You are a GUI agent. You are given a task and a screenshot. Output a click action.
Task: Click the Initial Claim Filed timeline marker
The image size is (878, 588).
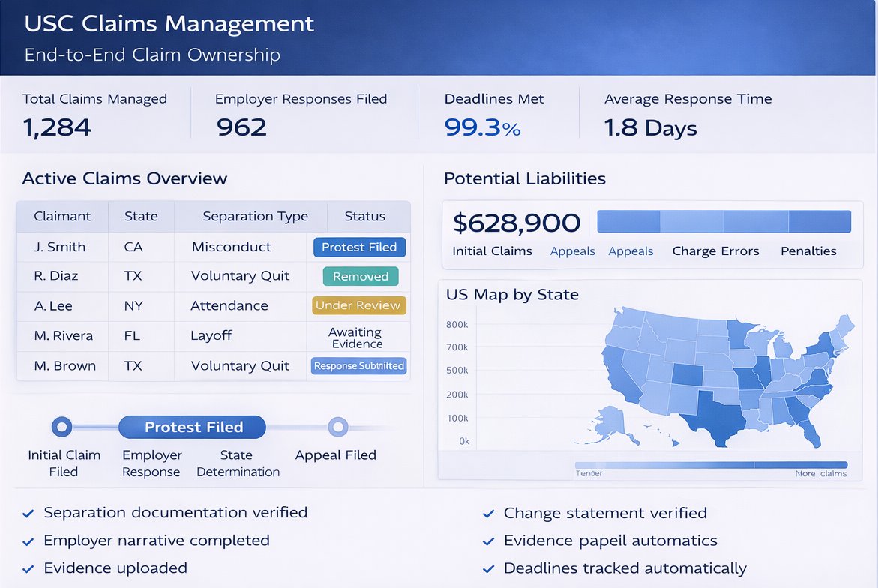[x=63, y=427]
